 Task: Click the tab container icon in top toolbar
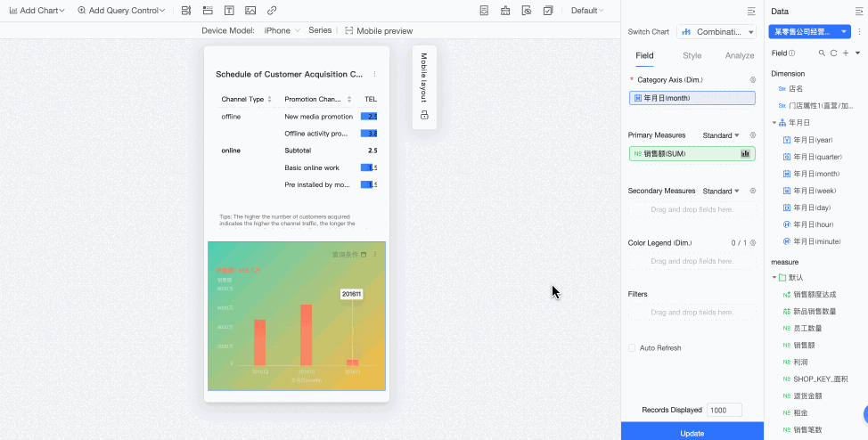[208, 11]
